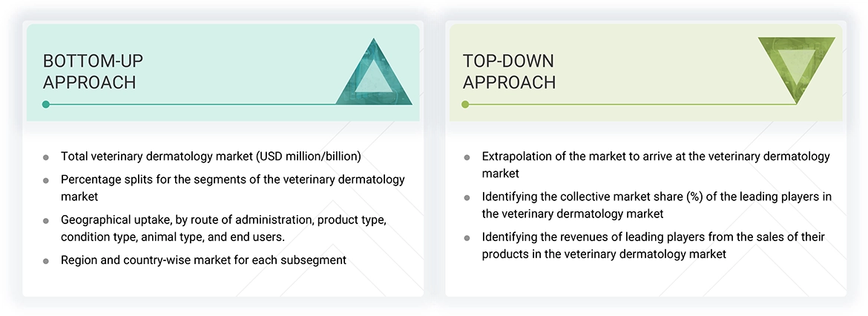Click 'Total veterinary dermatology market (USD million/billion)' text
The width and height of the screenshot is (868, 316).
click(x=210, y=157)
